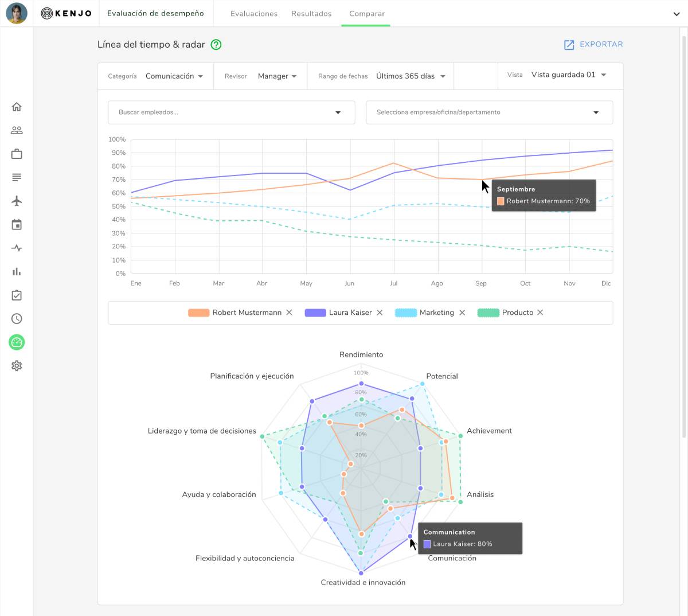The width and height of the screenshot is (688, 616).
Task: Remove Laura Kaiser from the comparison
Action: (x=380, y=313)
